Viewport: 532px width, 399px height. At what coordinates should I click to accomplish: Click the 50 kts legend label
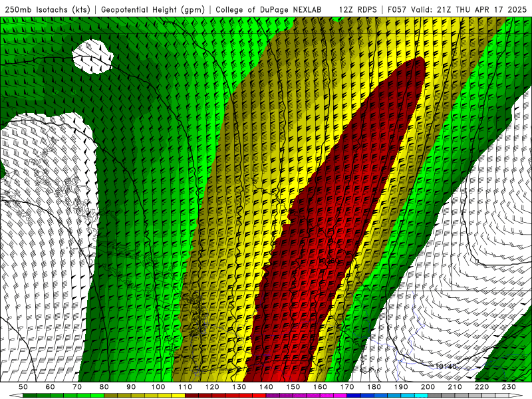pyautogui.click(x=23, y=387)
